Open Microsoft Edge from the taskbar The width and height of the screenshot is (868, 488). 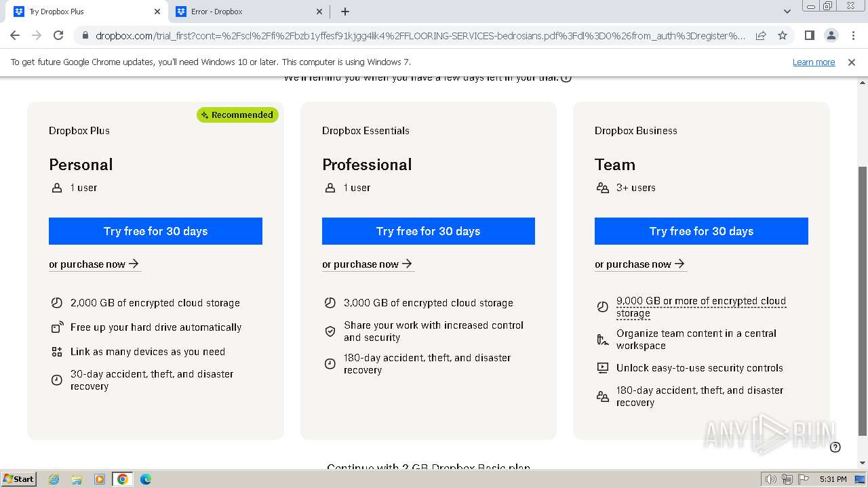(x=146, y=479)
